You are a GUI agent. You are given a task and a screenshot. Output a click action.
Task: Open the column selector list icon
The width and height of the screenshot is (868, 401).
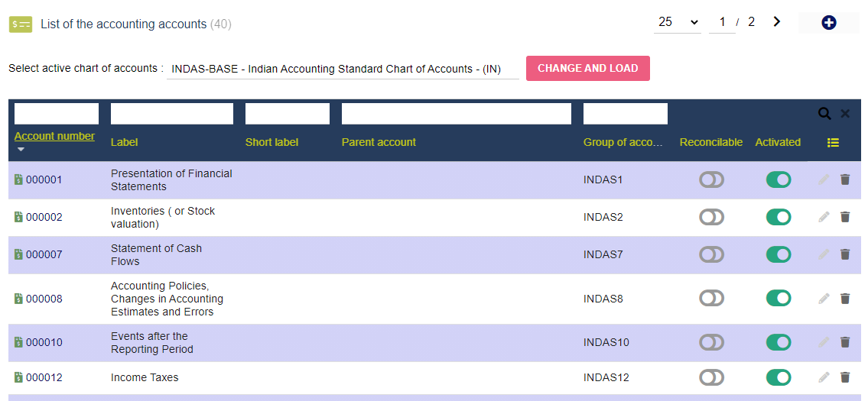point(833,143)
